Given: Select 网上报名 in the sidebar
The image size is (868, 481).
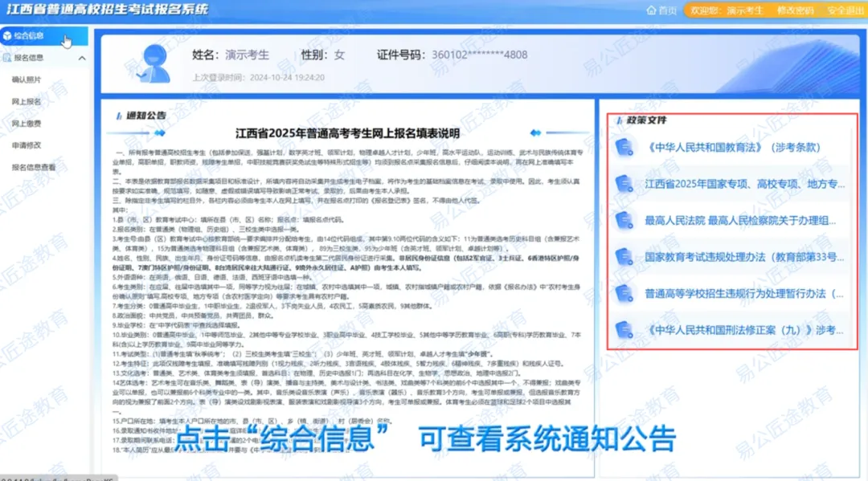Looking at the screenshot, I should [26, 102].
